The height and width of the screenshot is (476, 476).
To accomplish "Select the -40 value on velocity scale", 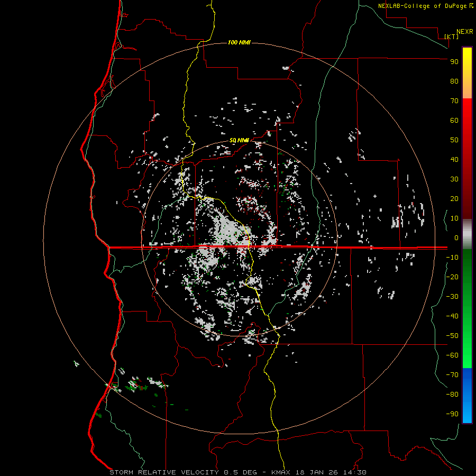I will [452, 316].
